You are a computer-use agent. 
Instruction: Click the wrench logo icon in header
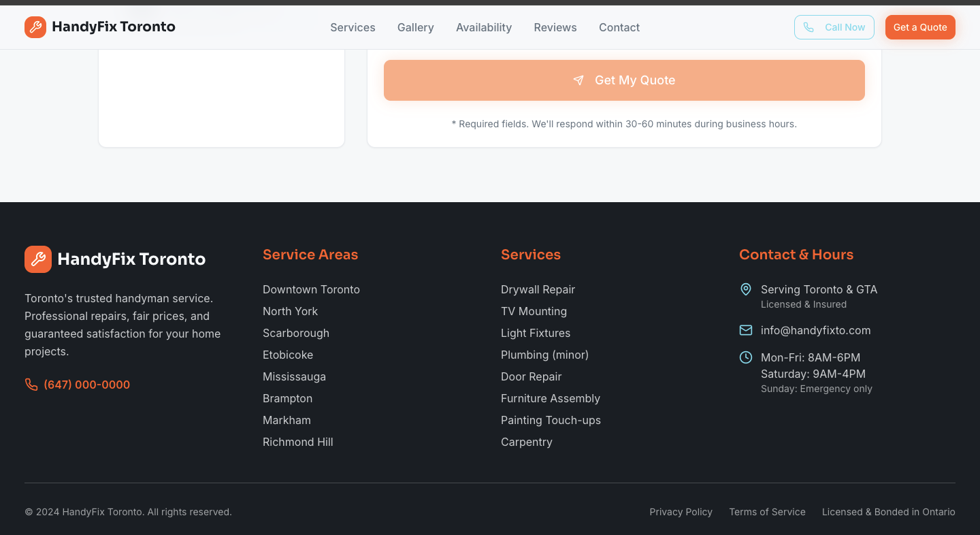[35, 27]
